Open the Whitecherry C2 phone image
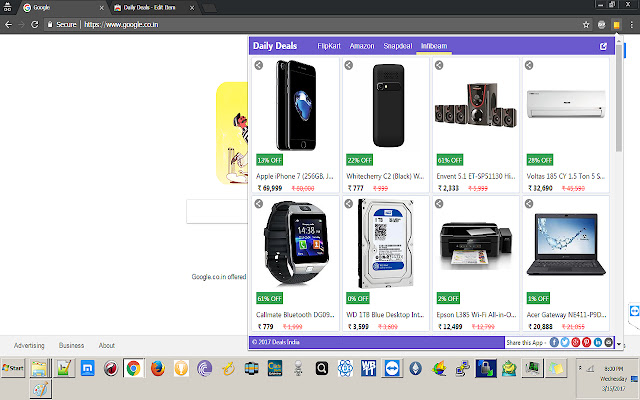The height and width of the screenshot is (400, 640). click(x=388, y=106)
